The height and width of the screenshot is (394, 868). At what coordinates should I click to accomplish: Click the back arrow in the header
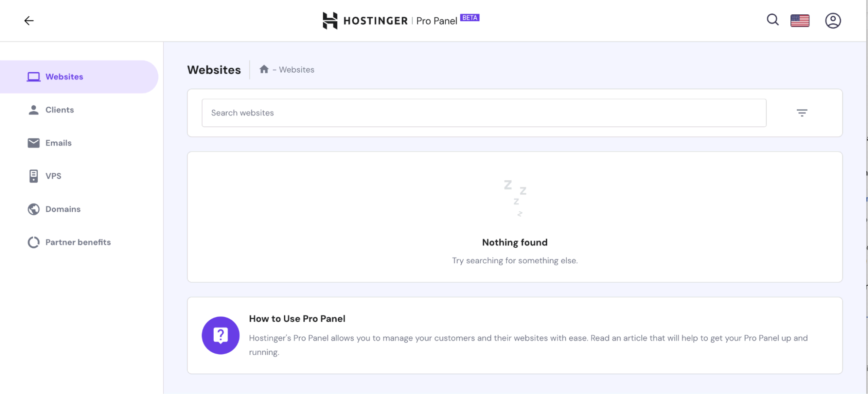click(x=29, y=20)
